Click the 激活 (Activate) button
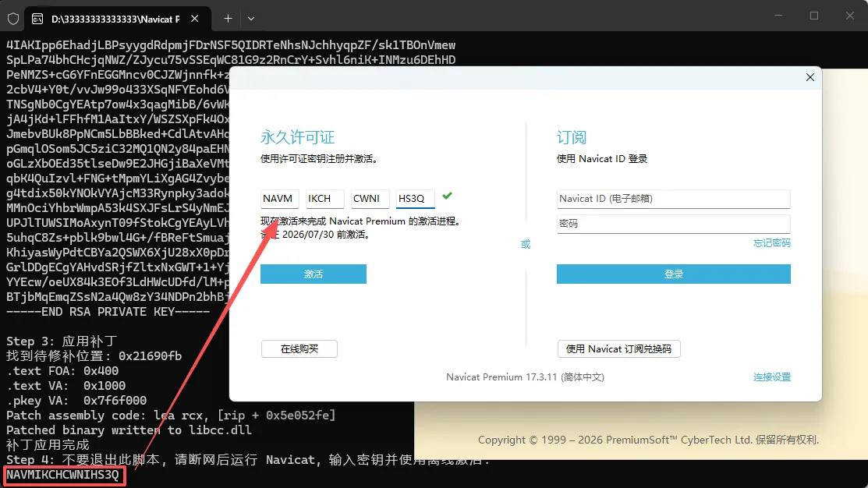Screen dimensions: 868x488 click(x=314, y=274)
